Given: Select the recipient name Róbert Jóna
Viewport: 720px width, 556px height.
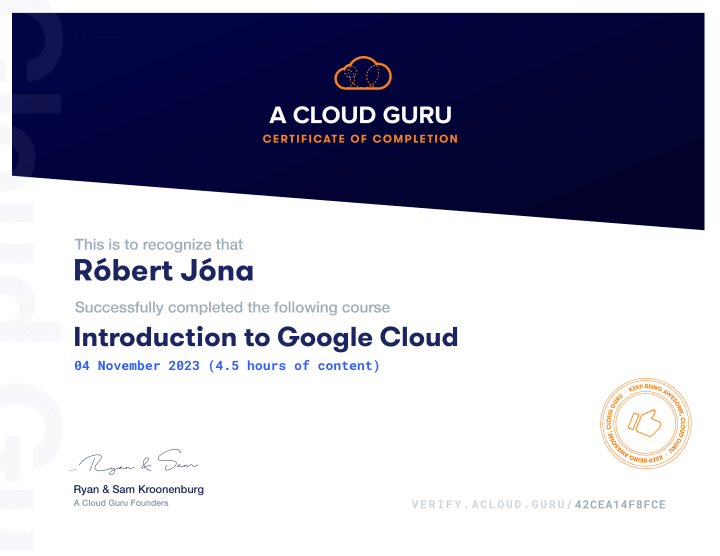Looking at the screenshot, I should tap(164, 270).
